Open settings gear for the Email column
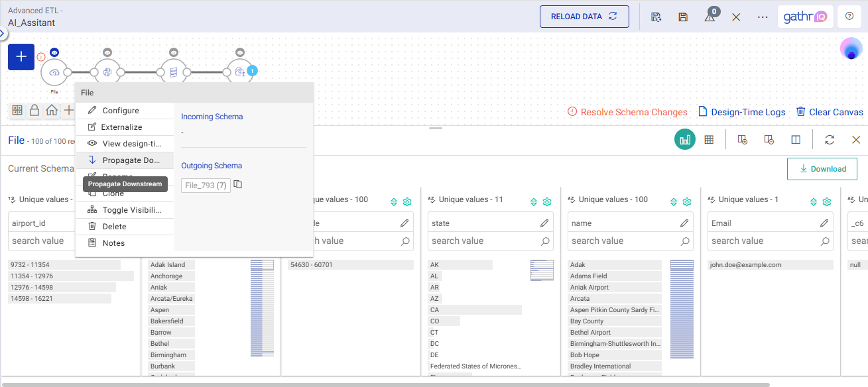 point(827,202)
